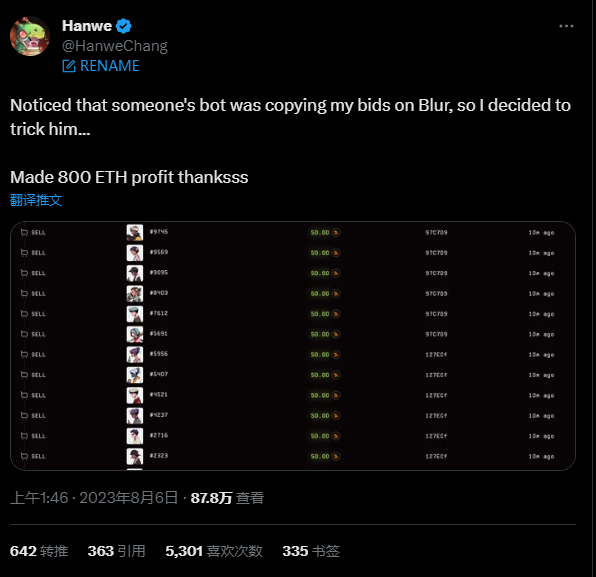Viewport: 596px width, 577px height.
Task: Click the coin icon beside the first 50.00 price
Action: tap(336, 233)
